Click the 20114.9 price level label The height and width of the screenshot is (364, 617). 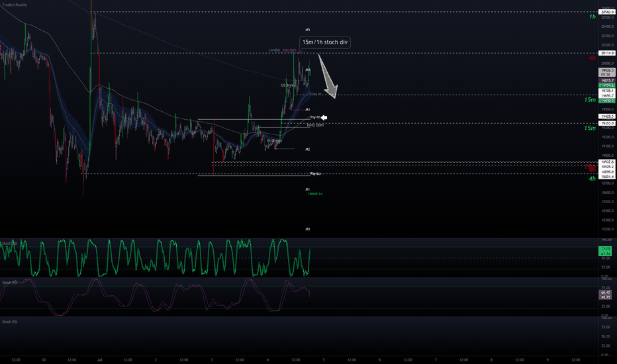(x=607, y=53)
